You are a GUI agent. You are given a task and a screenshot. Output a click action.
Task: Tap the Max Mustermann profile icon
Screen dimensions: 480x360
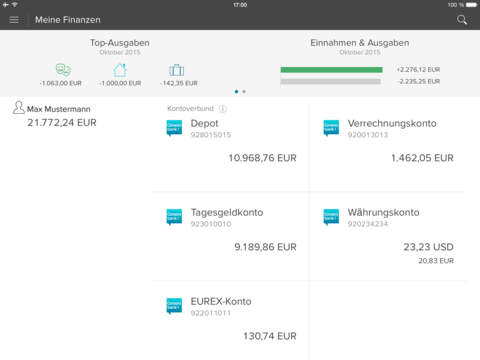pos(19,107)
